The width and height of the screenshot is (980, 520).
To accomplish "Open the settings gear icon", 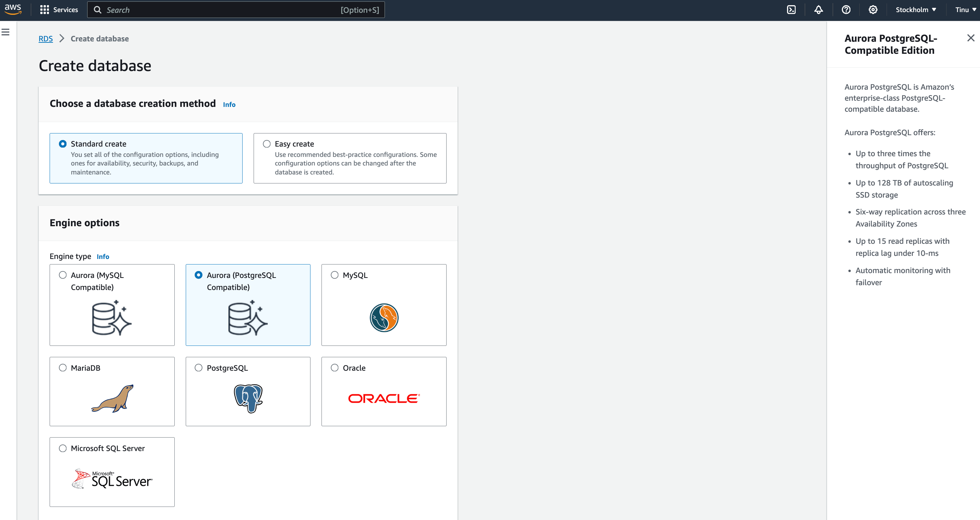I will pyautogui.click(x=873, y=10).
